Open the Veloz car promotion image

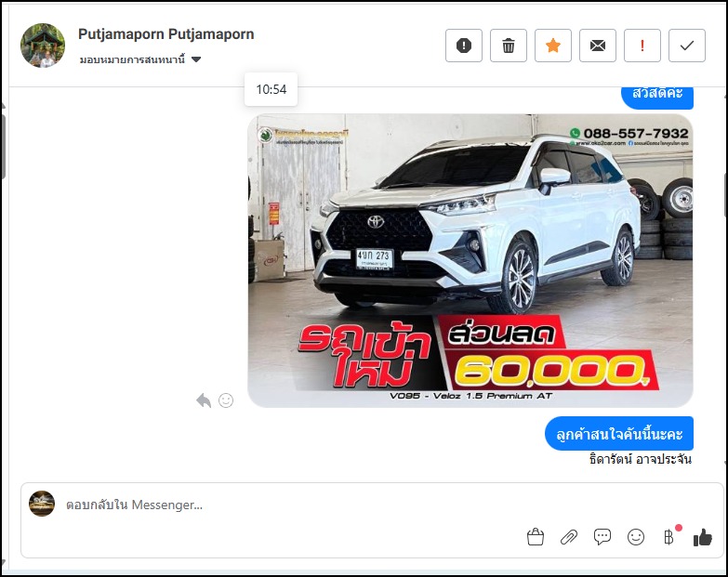470,261
